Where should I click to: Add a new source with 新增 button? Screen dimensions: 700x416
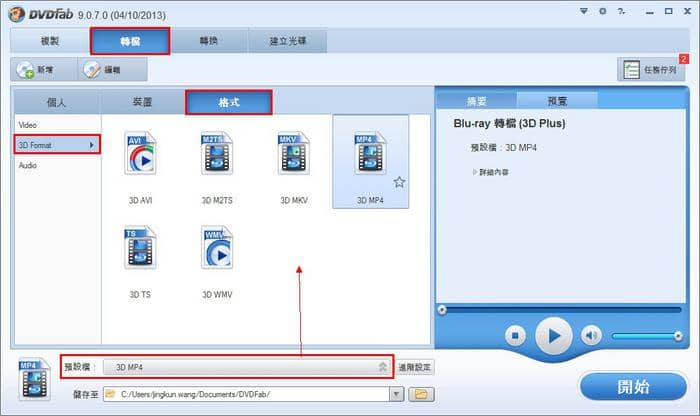(x=44, y=70)
